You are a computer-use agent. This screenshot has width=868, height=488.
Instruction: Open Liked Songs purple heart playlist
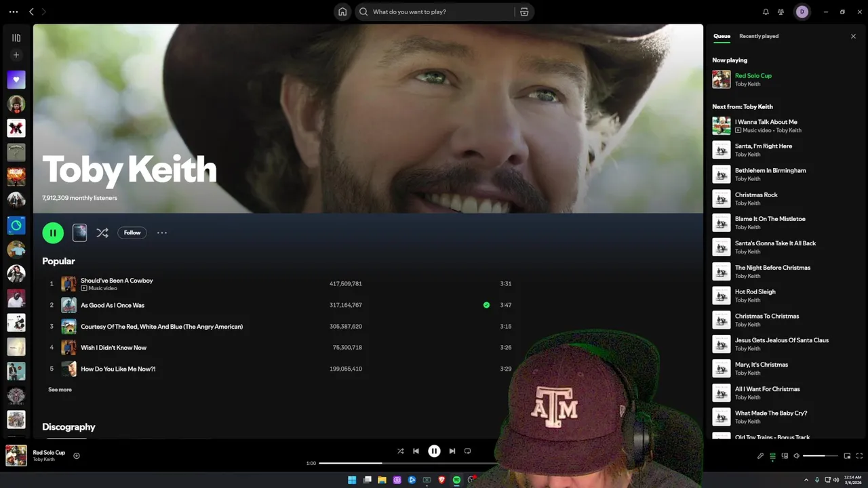16,79
